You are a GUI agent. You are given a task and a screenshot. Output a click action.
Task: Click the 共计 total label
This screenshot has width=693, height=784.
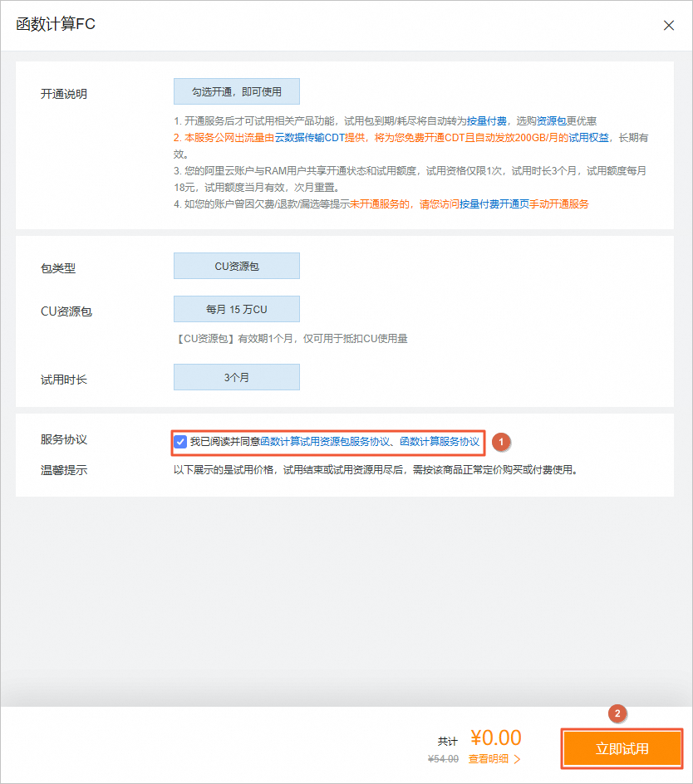pyautogui.click(x=448, y=741)
